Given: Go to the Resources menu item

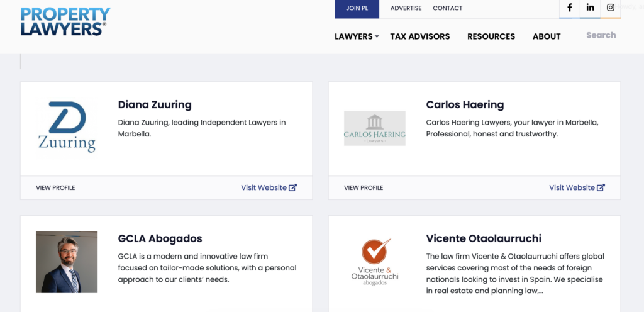Looking at the screenshot, I should pyautogui.click(x=491, y=36).
